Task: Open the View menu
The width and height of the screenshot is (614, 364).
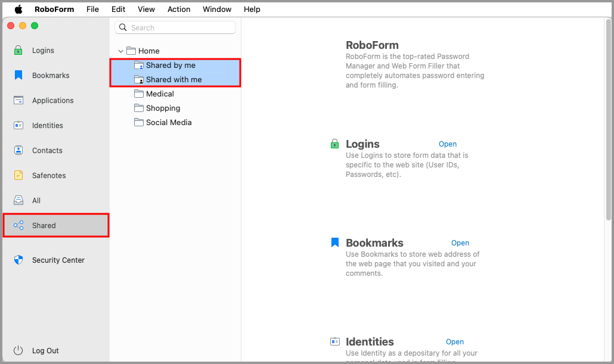Action: (146, 9)
